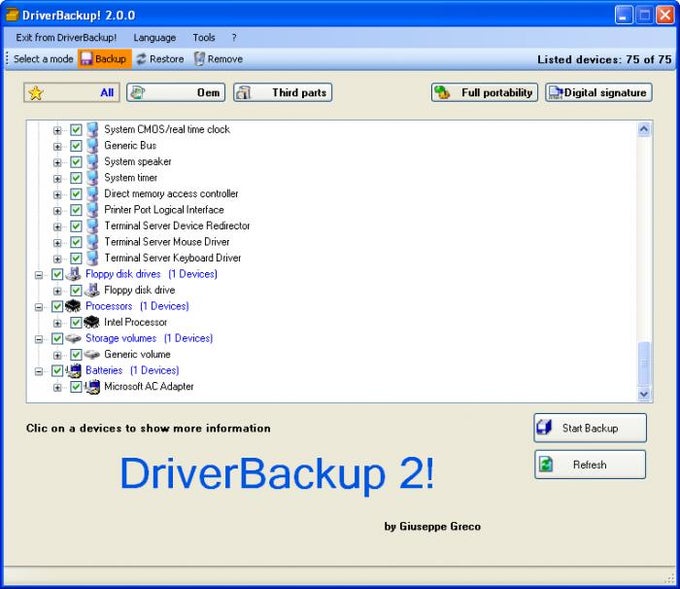Click the Processors category chip icon
This screenshot has width=680, height=589.
pyautogui.click(x=73, y=306)
